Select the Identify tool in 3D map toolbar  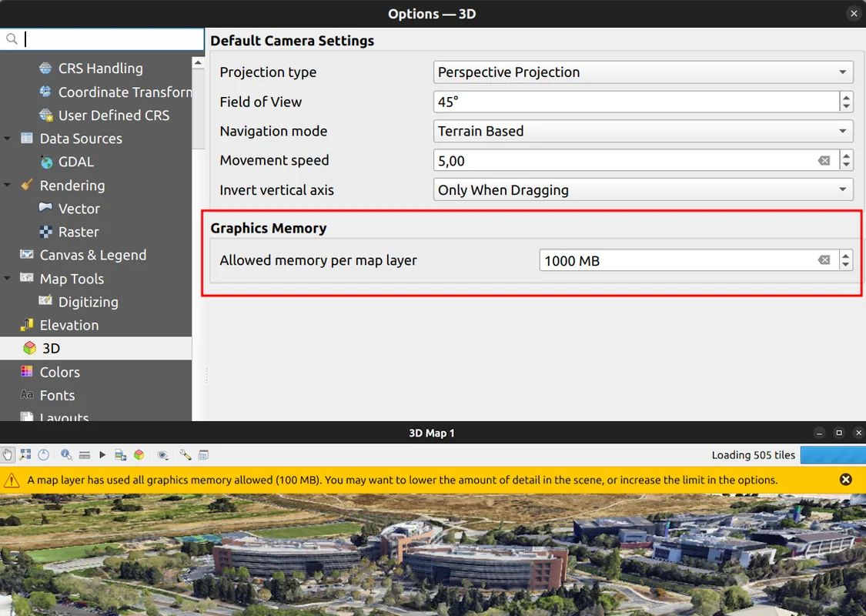[66, 455]
